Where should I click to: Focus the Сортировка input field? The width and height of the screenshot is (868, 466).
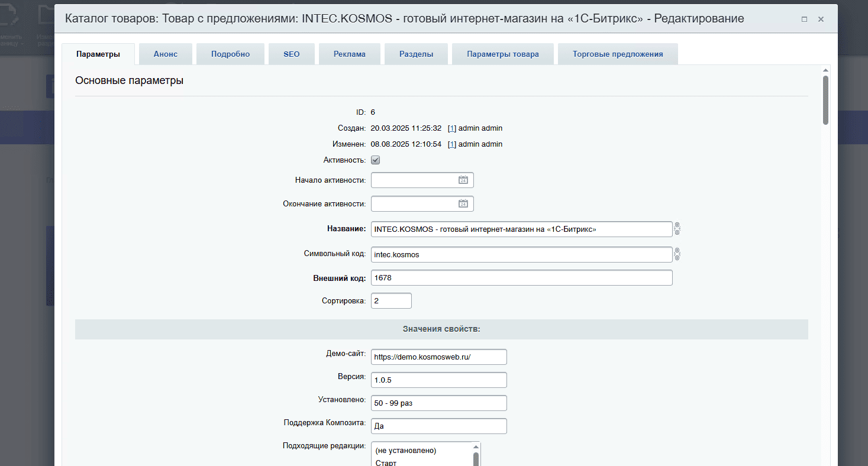[391, 301]
